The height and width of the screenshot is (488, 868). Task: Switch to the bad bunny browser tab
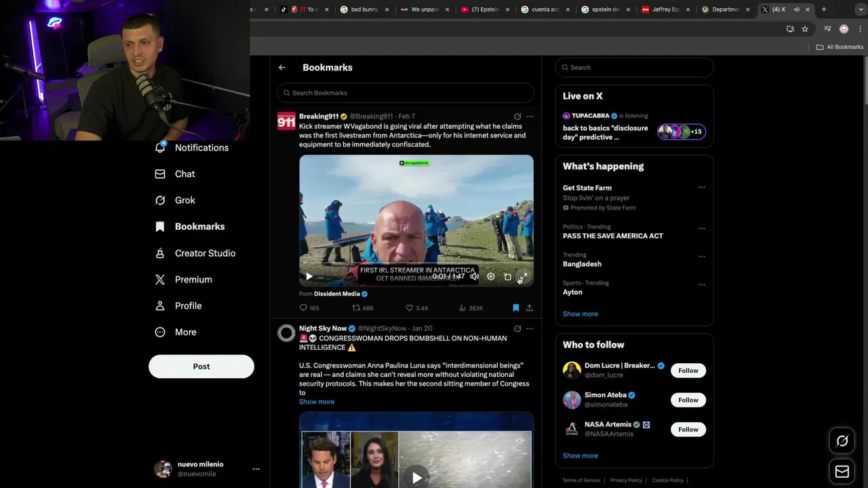point(364,9)
